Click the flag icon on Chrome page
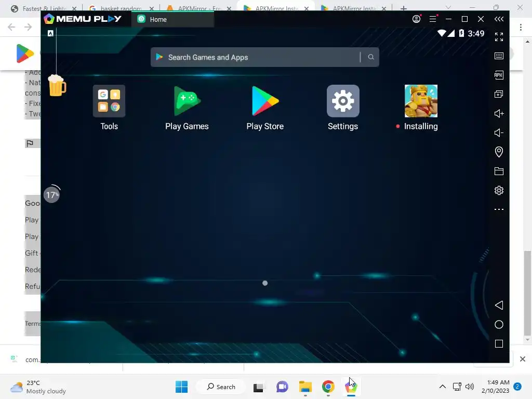 30,143
